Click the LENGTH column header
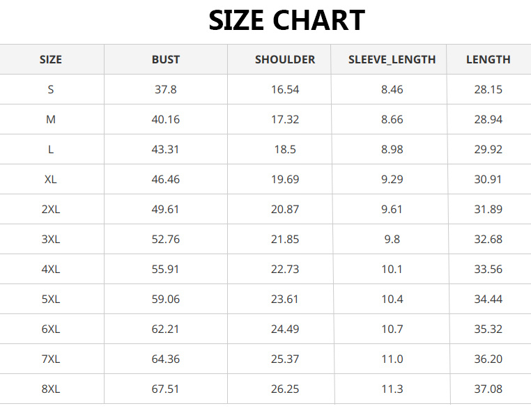Viewport: 531px width, 420px height. 488,60
